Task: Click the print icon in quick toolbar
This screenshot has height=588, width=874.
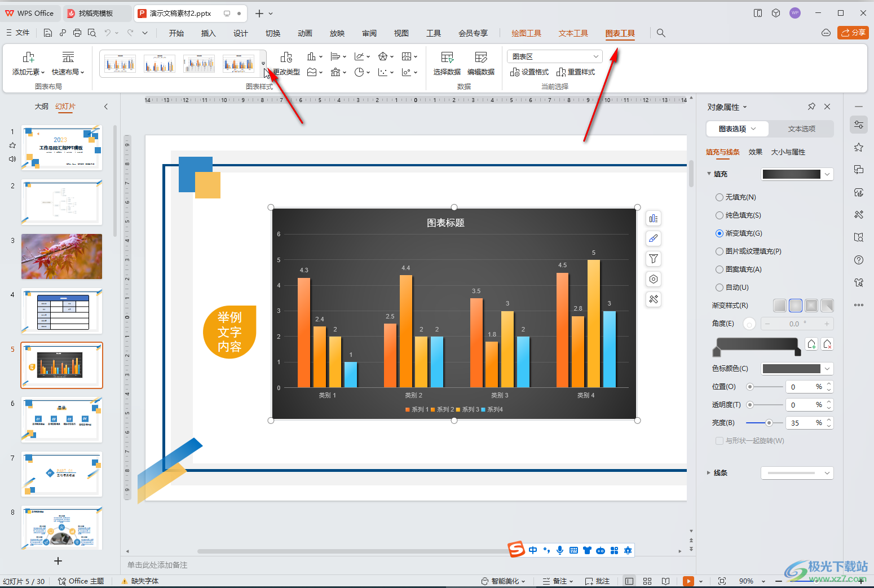Action: (x=77, y=33)
